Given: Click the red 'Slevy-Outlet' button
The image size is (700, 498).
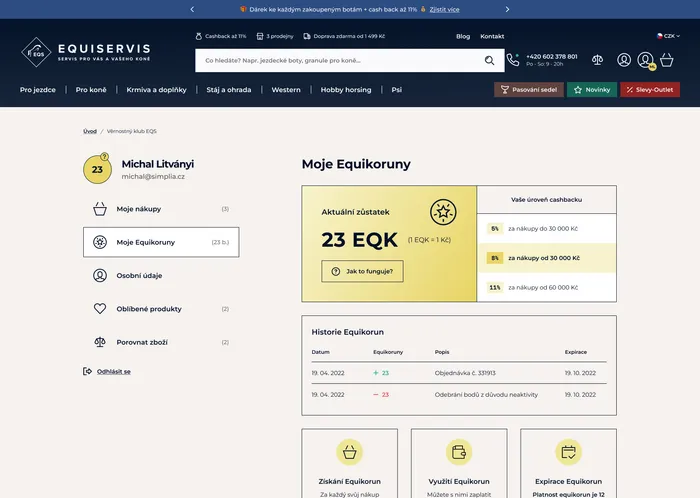Looking at the screenshot, I should pos(650,90).
